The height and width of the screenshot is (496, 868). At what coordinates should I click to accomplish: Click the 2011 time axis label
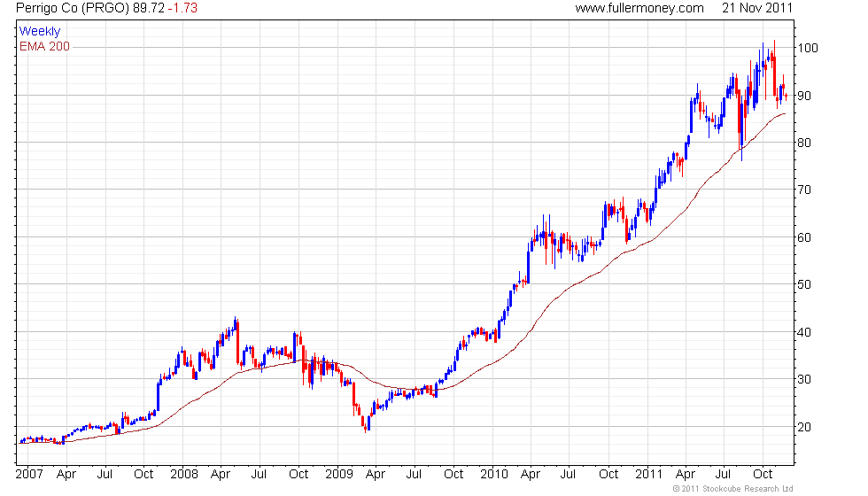[648, 475]
